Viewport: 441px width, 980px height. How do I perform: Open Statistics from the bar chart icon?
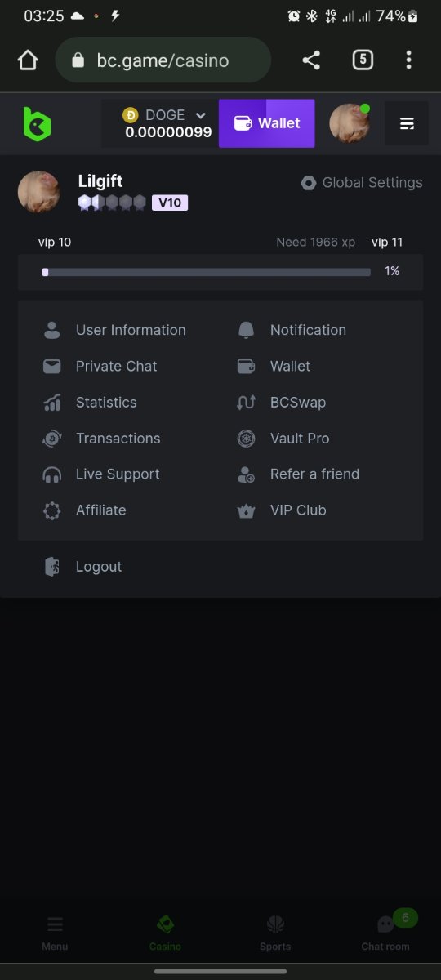pos(52,403)
